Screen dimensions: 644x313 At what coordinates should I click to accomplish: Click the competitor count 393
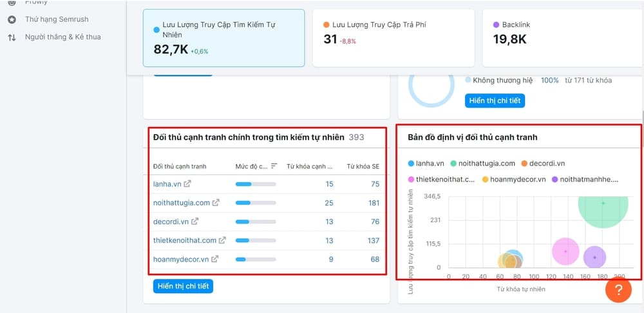pyautogui.click(x=356, y=137)
